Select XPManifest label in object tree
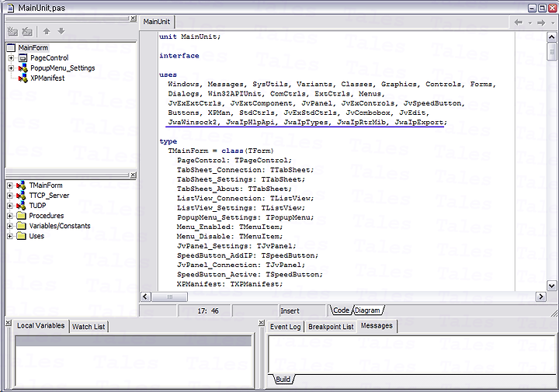Viewport: 559px width, 392px height. (x=47, y=78)
